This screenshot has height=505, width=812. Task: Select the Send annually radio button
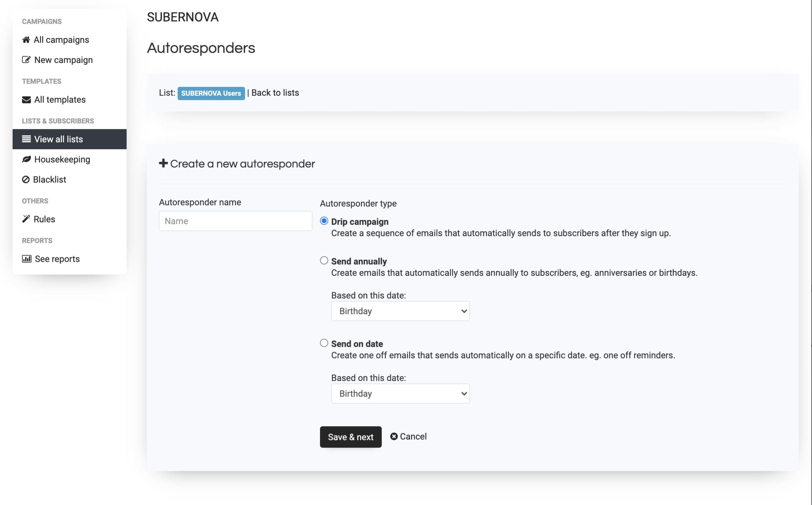tap(324, 261)
